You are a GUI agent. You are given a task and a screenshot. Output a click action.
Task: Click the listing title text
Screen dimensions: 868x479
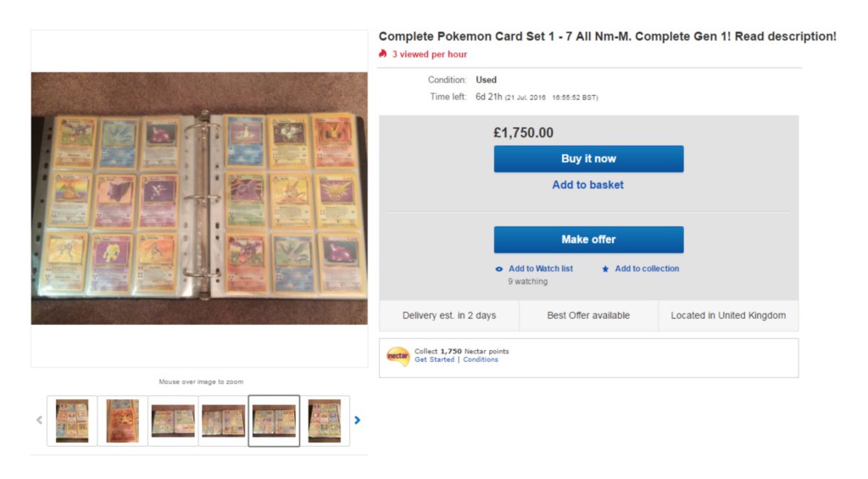point(607,36)
